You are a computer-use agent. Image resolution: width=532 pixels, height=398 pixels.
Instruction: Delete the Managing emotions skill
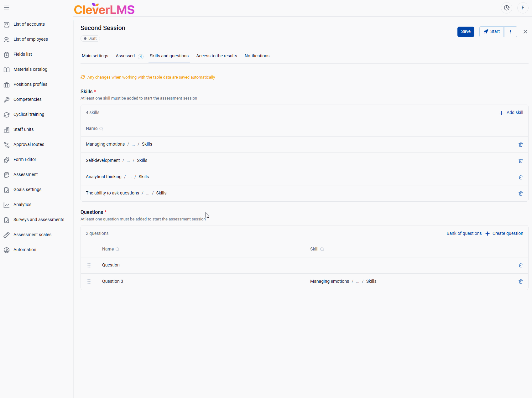(521, 145)
